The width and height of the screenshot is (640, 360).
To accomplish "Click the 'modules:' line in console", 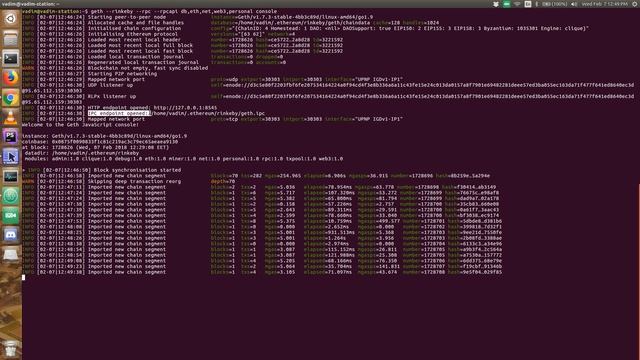I will point(184,159).
